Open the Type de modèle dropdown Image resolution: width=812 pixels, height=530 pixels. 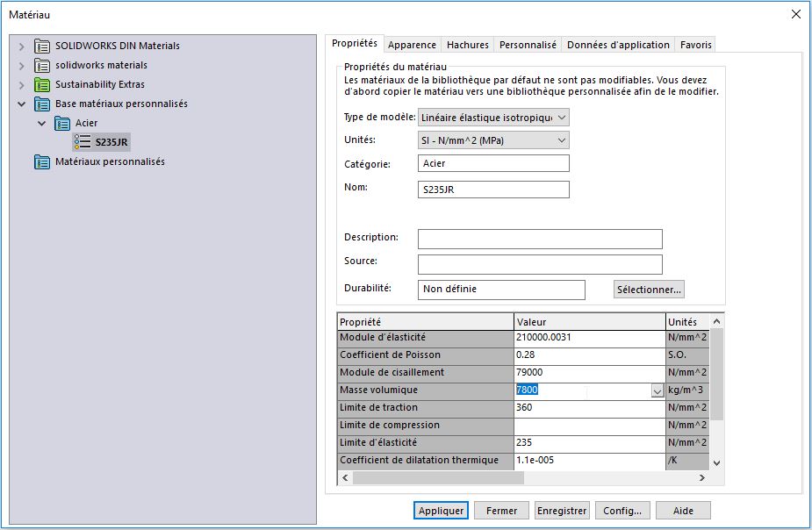[x=562, y=117]
